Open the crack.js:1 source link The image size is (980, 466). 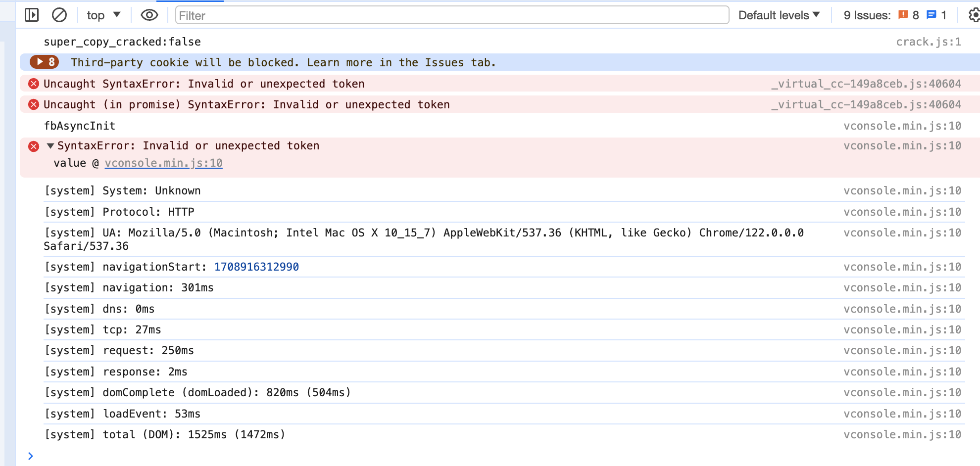click(x=929, y=42)
